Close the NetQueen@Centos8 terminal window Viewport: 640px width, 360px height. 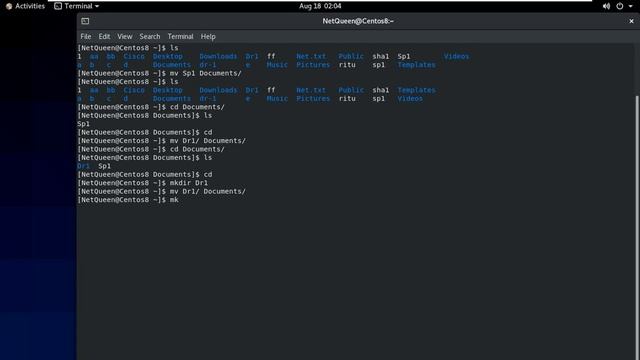[631, 21]
